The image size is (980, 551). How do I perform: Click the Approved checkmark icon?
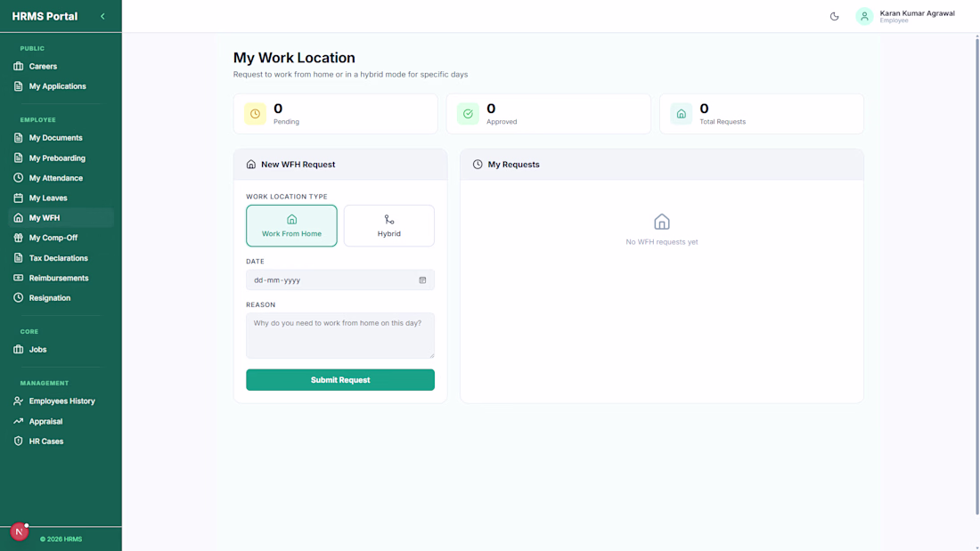point(468,114)
